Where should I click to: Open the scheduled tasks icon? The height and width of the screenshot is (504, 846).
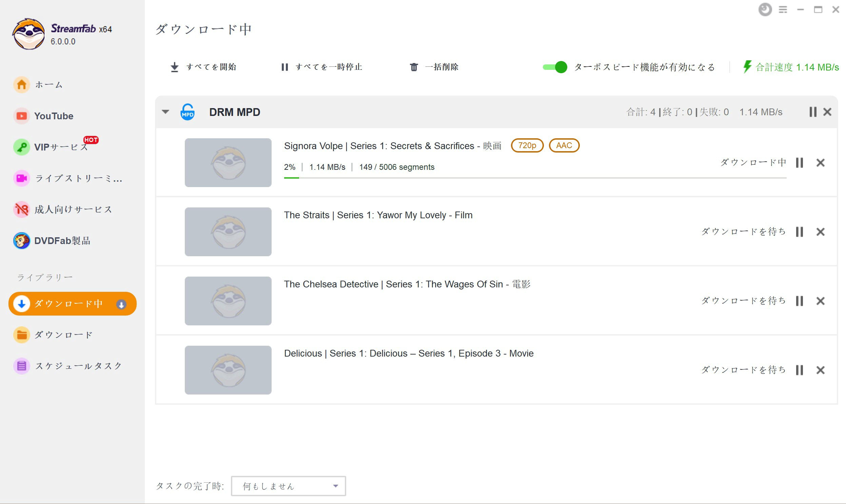22,366
